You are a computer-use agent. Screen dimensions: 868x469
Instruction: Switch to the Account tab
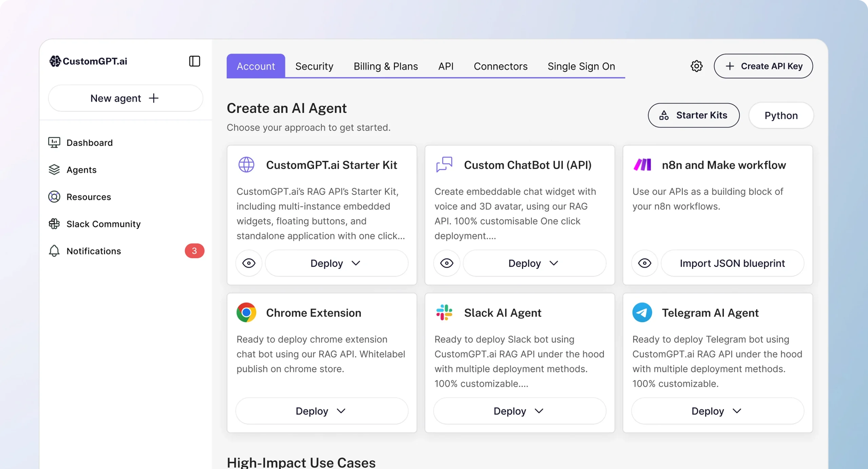[x=256, y=66]
